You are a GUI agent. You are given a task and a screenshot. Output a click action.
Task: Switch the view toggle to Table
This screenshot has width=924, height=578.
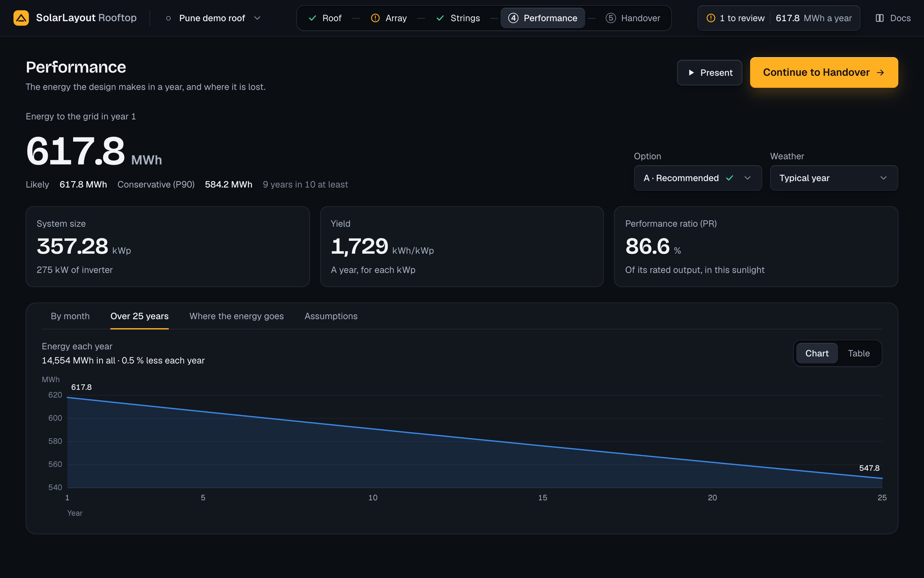(859, 353)
